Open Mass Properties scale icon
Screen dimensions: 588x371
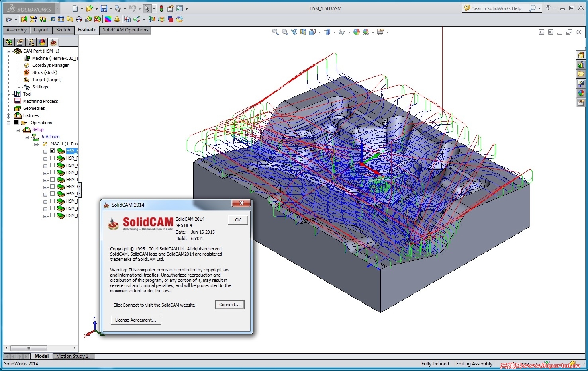(61, 19)
